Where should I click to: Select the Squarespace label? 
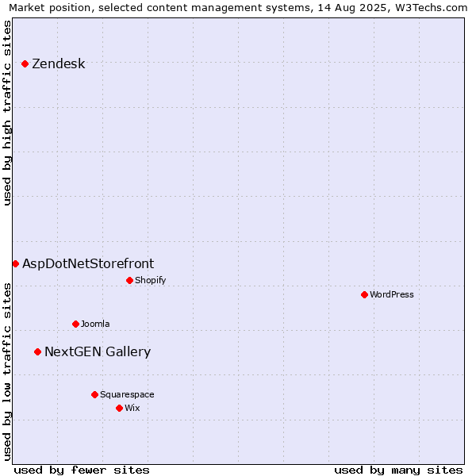(x=127, y=394)
